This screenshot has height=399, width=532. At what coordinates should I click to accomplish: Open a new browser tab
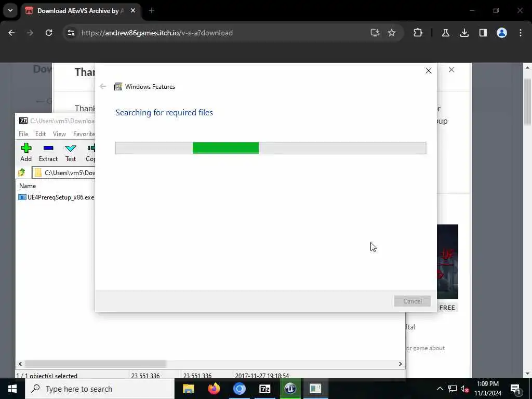tap(152, 10)
